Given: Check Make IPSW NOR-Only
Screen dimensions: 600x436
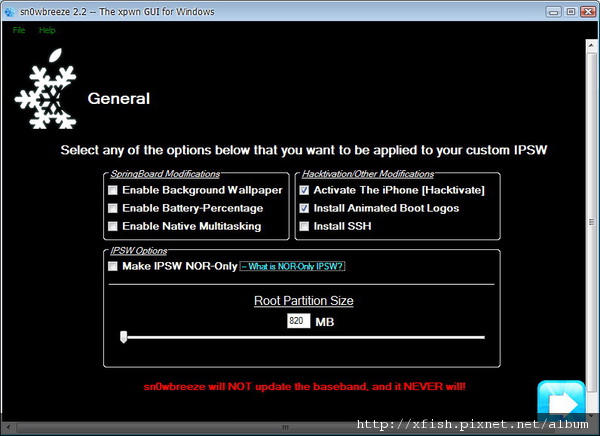Looking at the screenshot, I should coord(112,266).
